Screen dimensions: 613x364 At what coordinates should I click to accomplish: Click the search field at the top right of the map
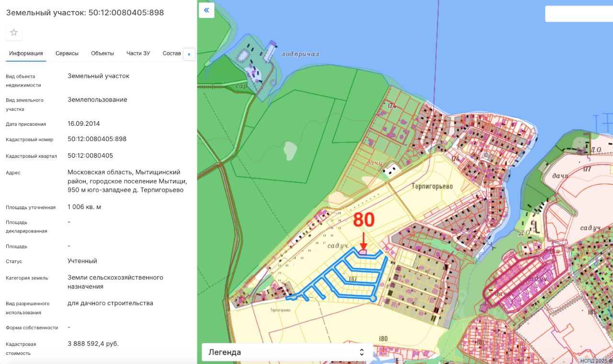(x=579, y=14)
